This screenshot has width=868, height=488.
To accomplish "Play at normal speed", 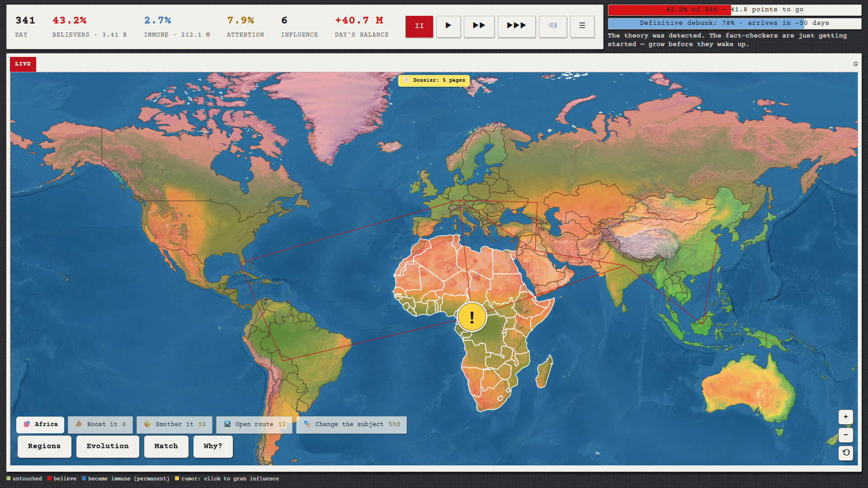I will tap(448, 26).
